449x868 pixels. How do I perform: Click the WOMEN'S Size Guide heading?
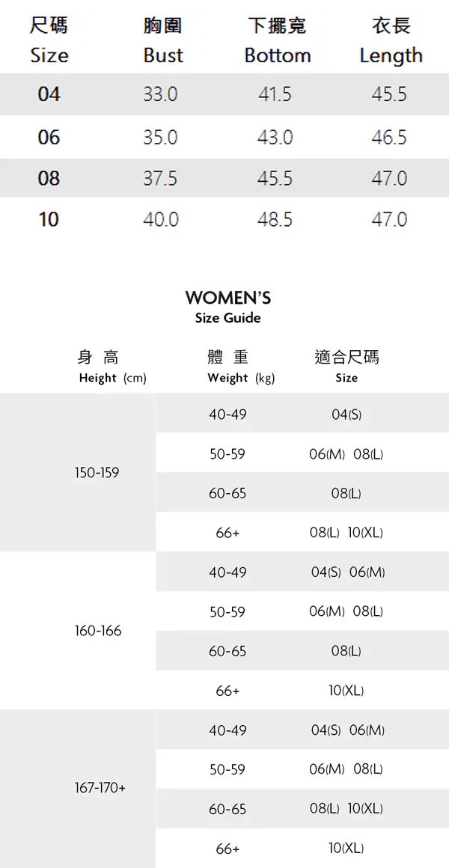(227, 307)
